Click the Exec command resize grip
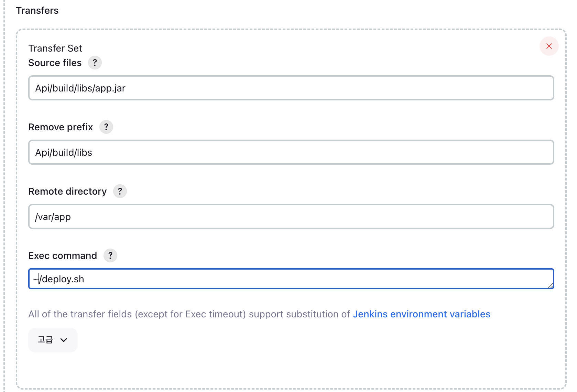 pos(551,285)
